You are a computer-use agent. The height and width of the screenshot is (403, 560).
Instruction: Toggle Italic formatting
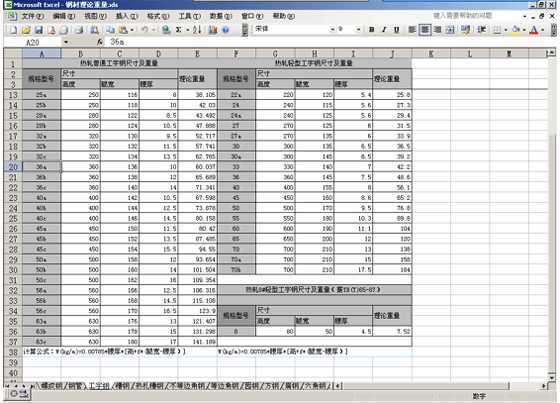pos(384,30)
